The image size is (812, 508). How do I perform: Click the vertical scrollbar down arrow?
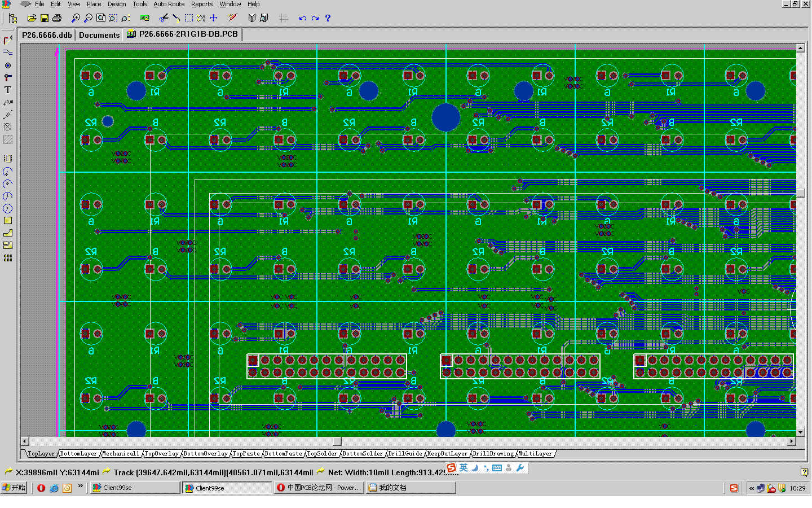point(800,432)
